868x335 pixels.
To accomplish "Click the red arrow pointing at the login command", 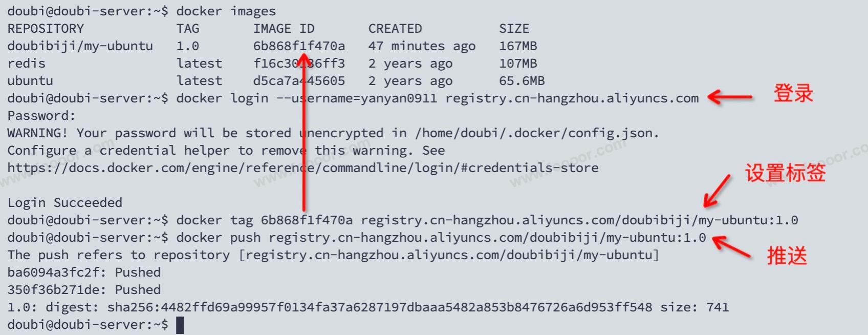I will [x=730, y=97].
